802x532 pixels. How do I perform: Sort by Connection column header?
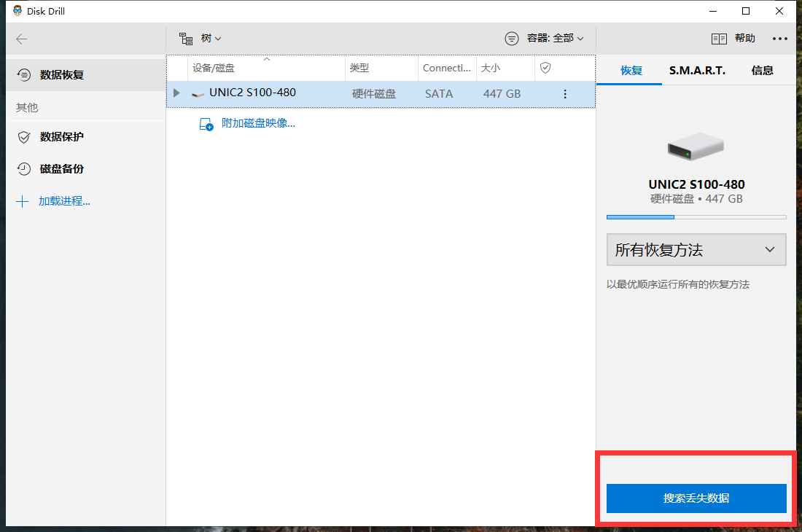coord(447,68)
